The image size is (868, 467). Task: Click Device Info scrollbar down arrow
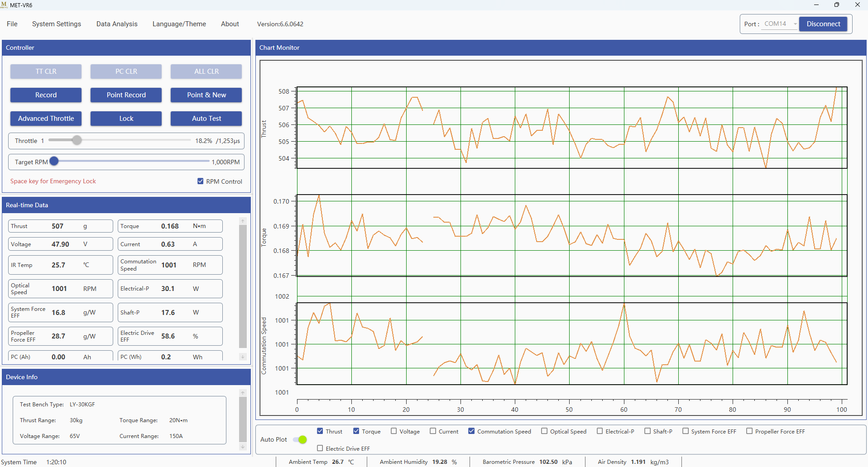click(243, 447)
